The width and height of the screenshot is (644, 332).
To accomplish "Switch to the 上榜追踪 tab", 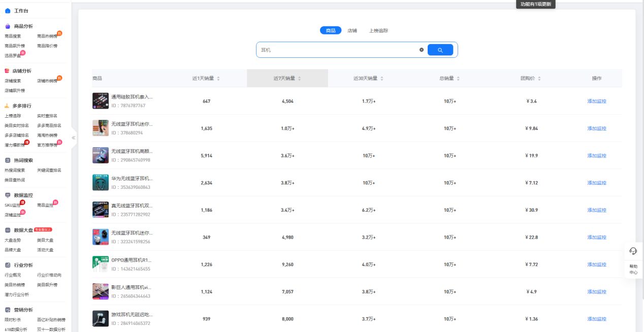I will coord(378,30).
